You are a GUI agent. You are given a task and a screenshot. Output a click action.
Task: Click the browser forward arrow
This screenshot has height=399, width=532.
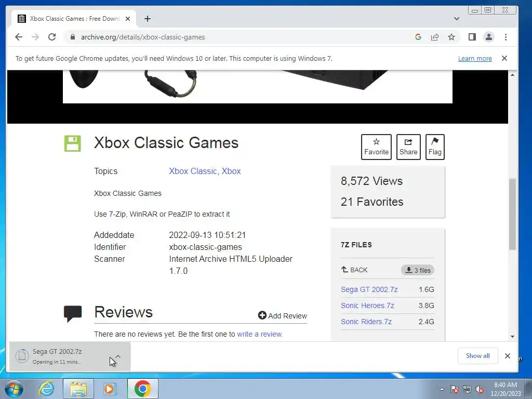(35, 37)
